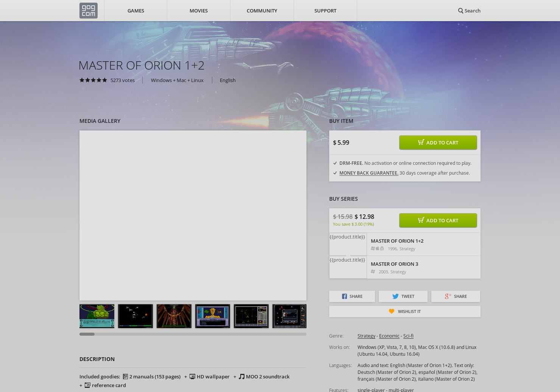Viewport: 560px width, 392px height.
Task: Open search by clicking the magnifier icon
Action: (x=460, y=11)
